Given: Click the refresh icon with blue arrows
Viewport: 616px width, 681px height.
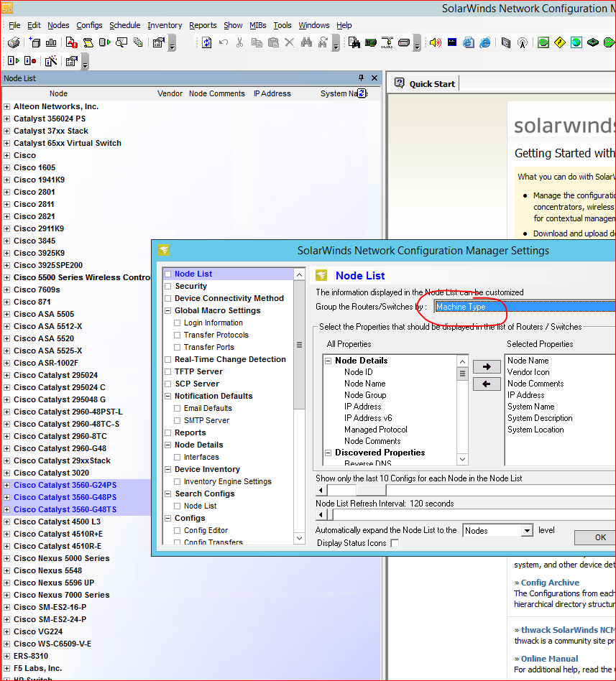Looking at the screenshot, I should pyautogui.click(x=207, y=42).
